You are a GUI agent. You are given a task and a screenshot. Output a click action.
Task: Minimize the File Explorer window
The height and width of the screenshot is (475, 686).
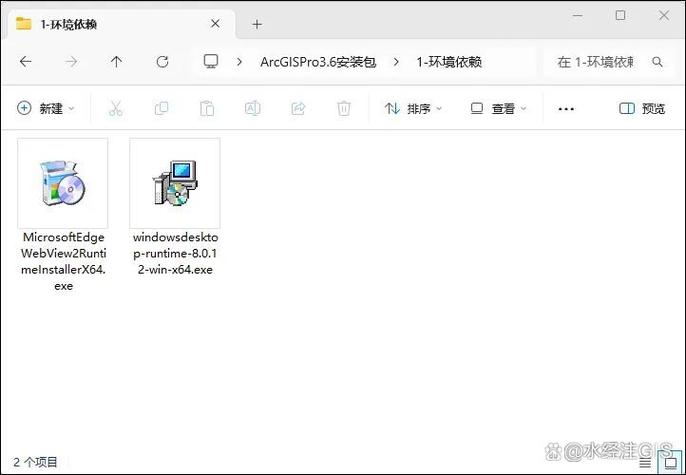tap(578, 15)
